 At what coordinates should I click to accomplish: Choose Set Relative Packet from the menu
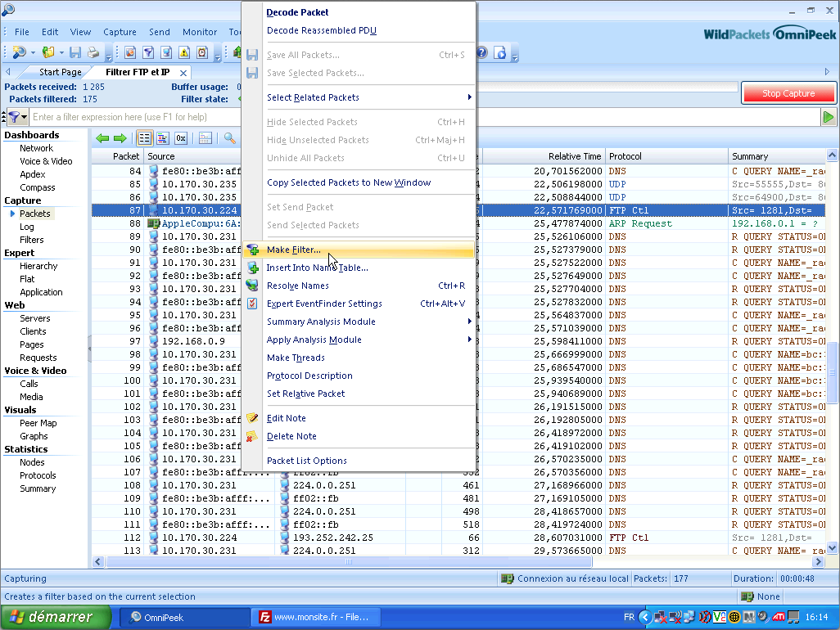(x=359, y=394)
